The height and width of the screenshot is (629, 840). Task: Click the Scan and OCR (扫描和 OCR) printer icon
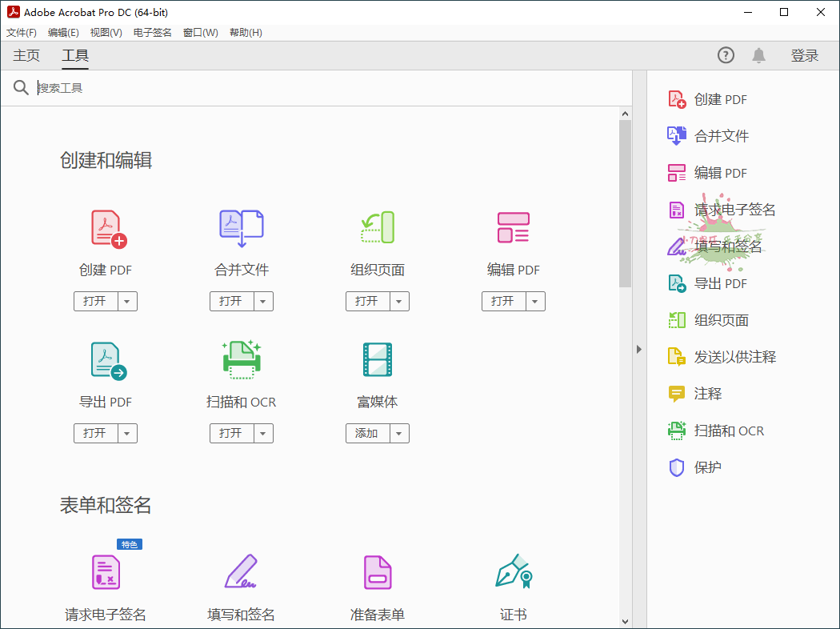242,360
